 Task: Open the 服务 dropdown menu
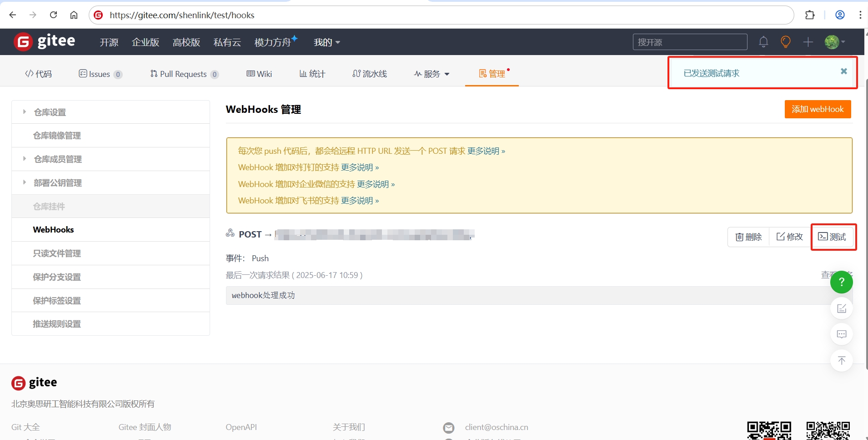[431, 74]
